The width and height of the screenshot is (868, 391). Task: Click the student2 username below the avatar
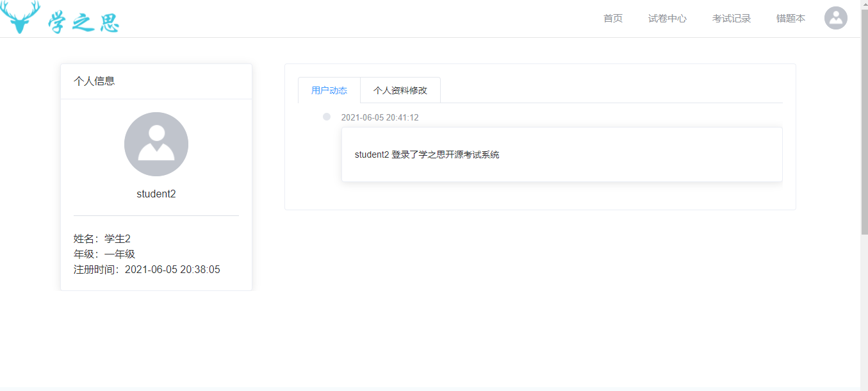tap(156, 193)
